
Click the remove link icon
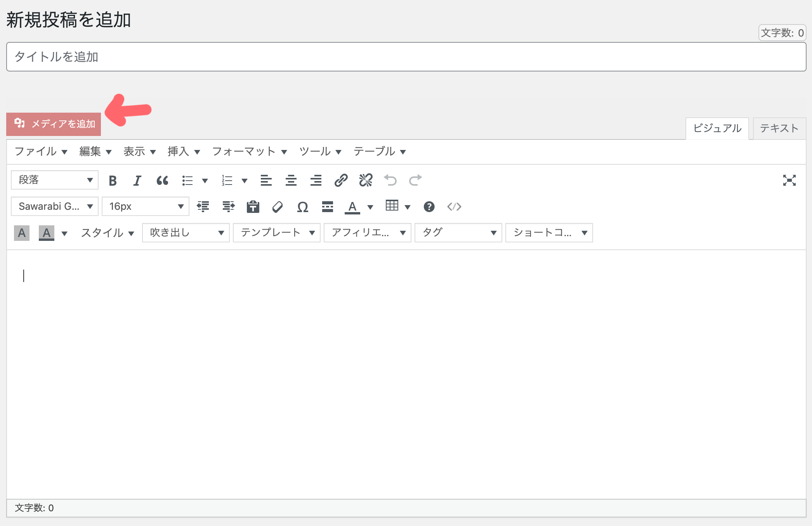point(366,181)
